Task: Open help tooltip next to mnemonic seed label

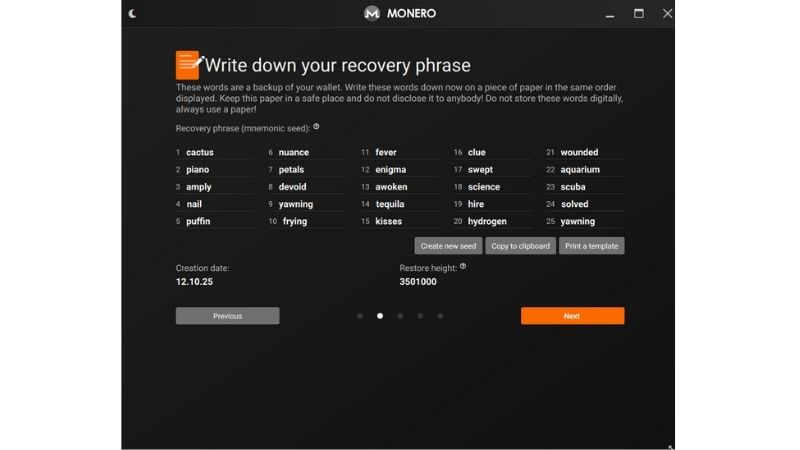Action: tap(316, 127)
